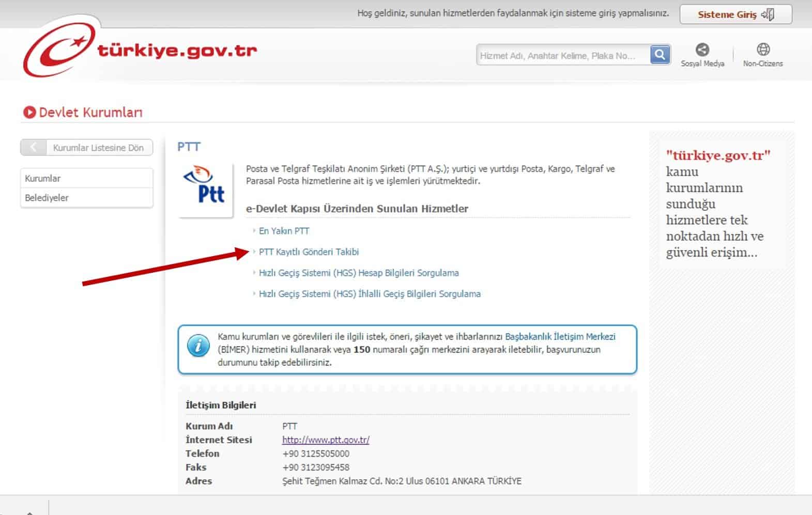The width and height of the screenshot is (812, 515).
Task: Click the Devlet Kurumları page heading
Action: point(91,113)
